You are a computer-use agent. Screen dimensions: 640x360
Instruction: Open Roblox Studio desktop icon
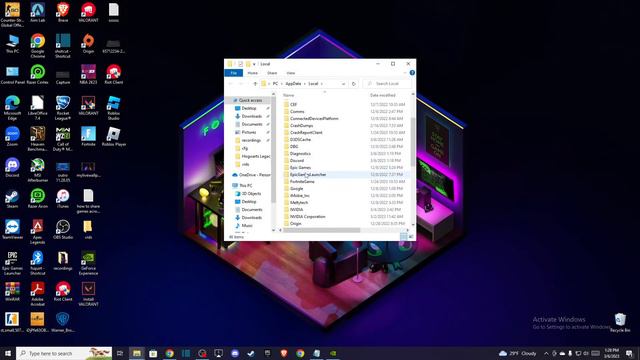click(113, 108)
